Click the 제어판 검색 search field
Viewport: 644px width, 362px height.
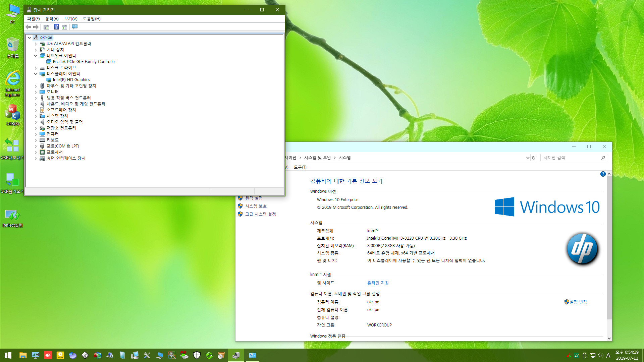[x=574, y=158]
